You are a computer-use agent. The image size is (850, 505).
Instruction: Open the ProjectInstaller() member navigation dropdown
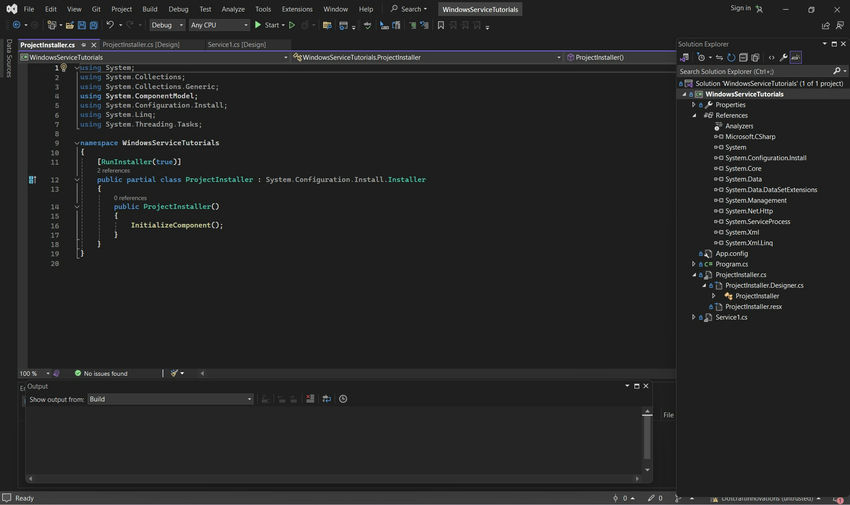[620, 57]
